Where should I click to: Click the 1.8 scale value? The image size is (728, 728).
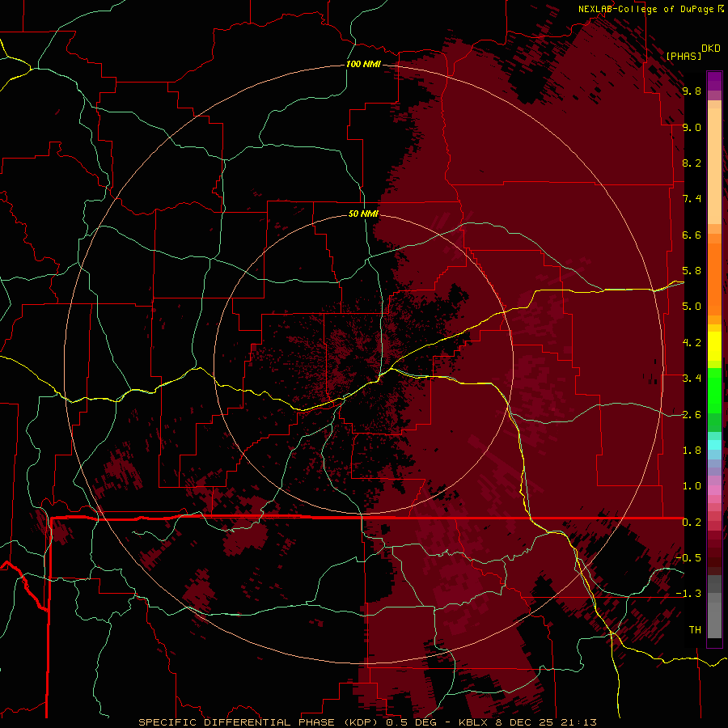692,451
